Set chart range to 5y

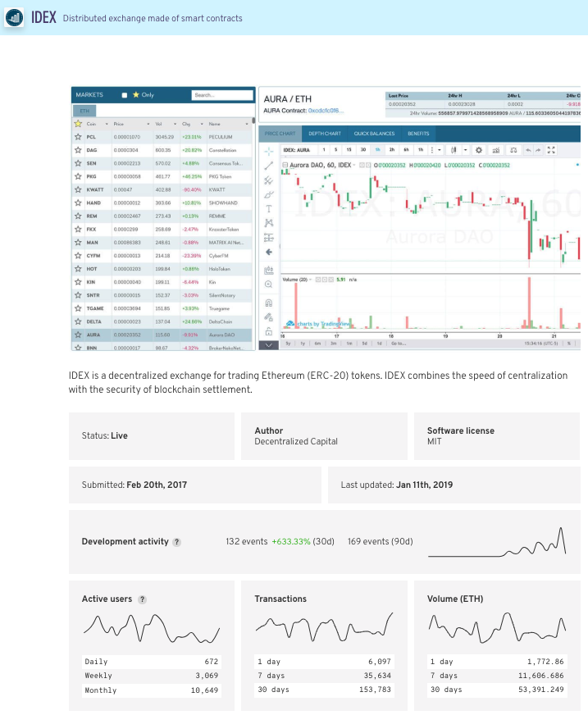point(289,344)
